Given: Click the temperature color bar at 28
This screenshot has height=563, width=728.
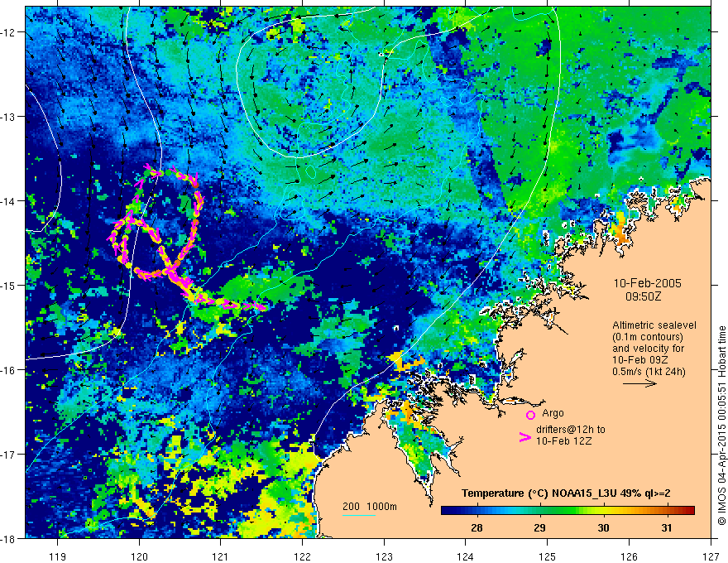Looking at the screenshot, I should click(x=477, y=510).
